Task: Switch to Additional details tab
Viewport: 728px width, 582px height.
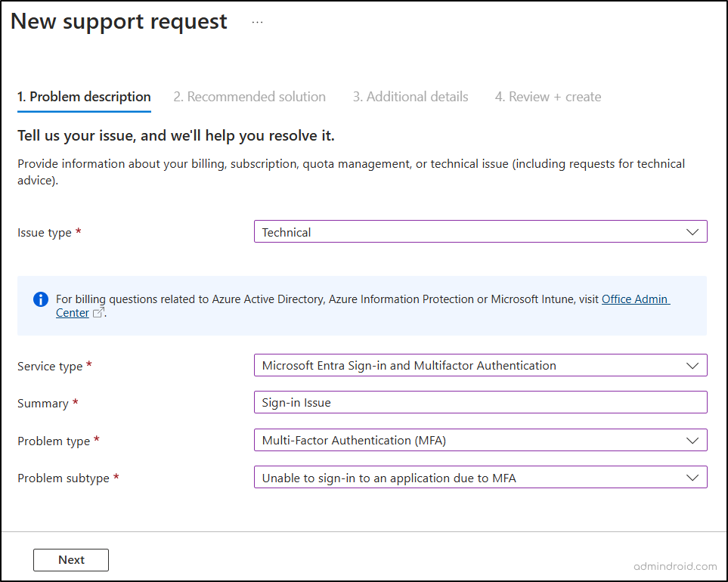Action: coord(410,97)
